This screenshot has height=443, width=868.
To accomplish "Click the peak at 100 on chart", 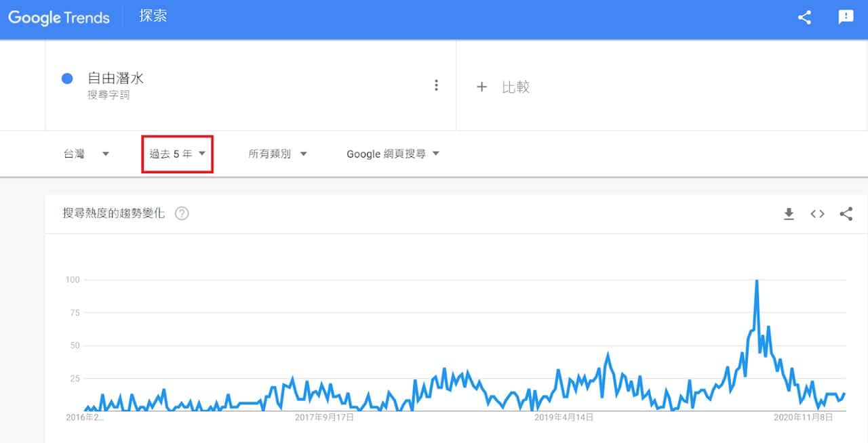I will pyautogui.click(x=756, y=281).
